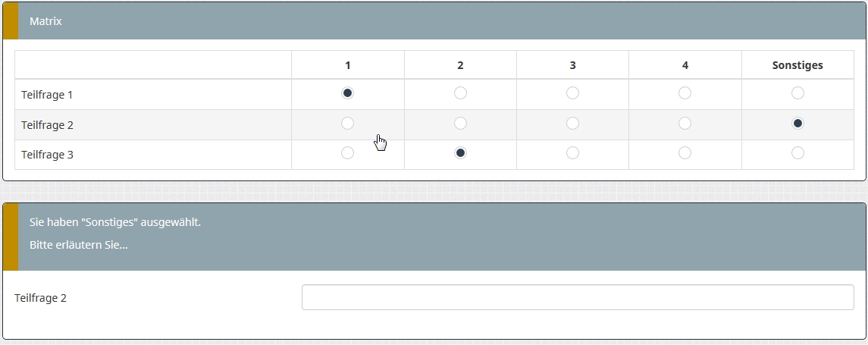Click the Matrix question header
This screenshot has height=345, width=868.
pyautogui.click(x=45, y=22)
